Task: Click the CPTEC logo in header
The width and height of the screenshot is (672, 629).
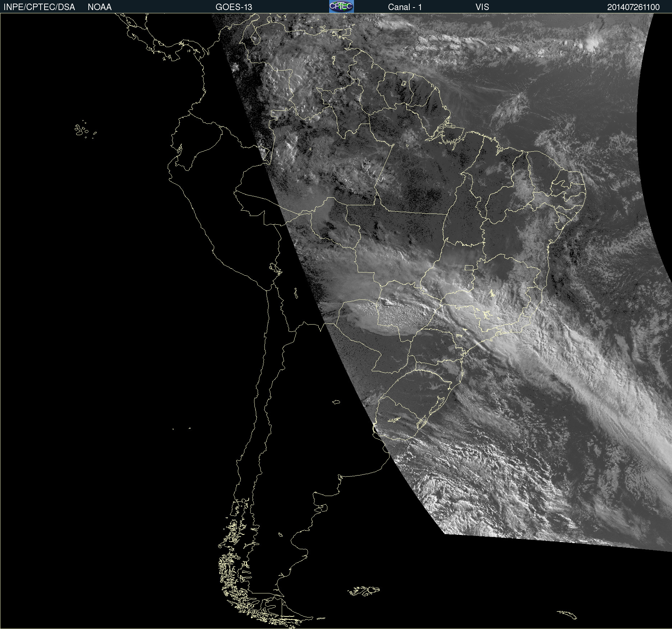Action: [x=341, y=6]
